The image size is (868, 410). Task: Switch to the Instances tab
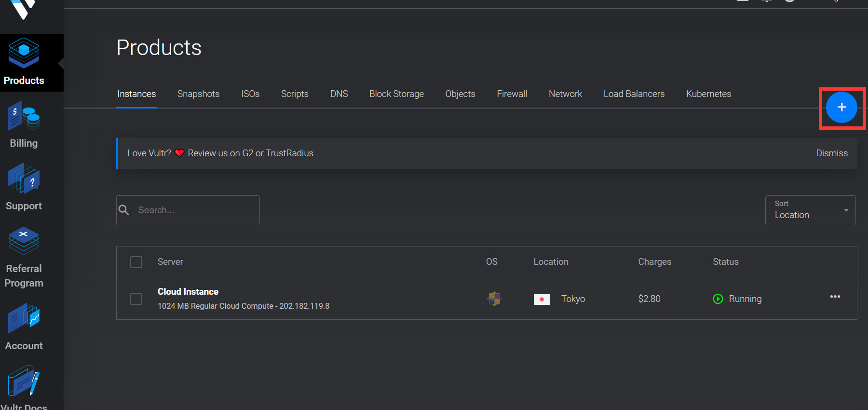(x=136, y=94)
